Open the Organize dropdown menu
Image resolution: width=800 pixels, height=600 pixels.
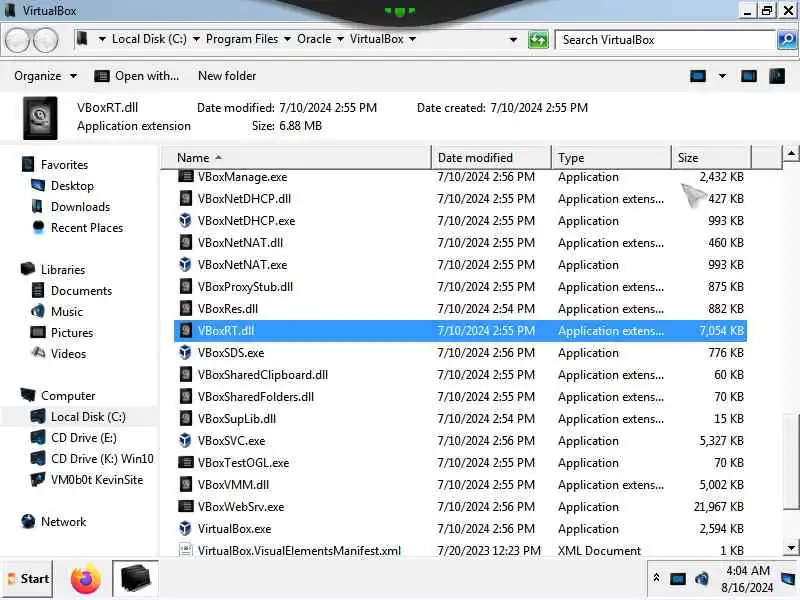pos(45,76)
